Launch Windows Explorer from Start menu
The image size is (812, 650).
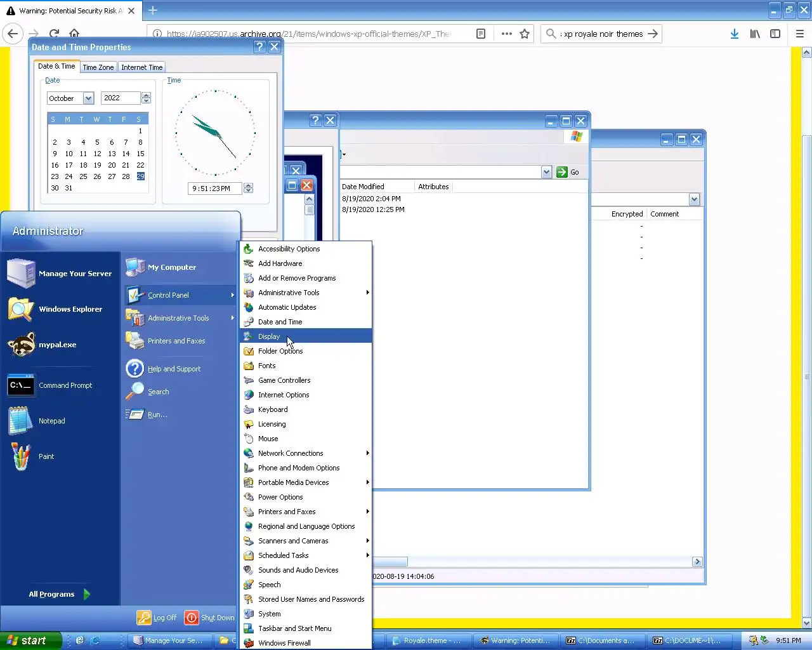click(x=60, y=309)
